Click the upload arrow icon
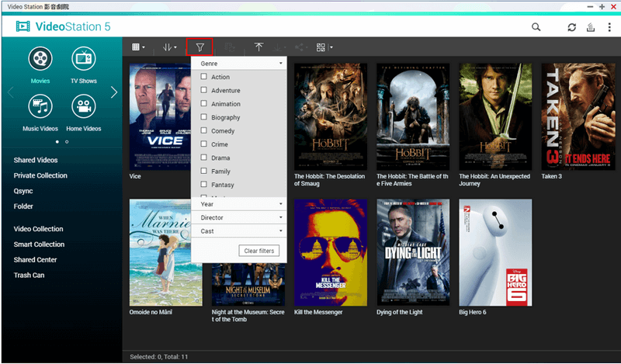 tap(258, 47)
